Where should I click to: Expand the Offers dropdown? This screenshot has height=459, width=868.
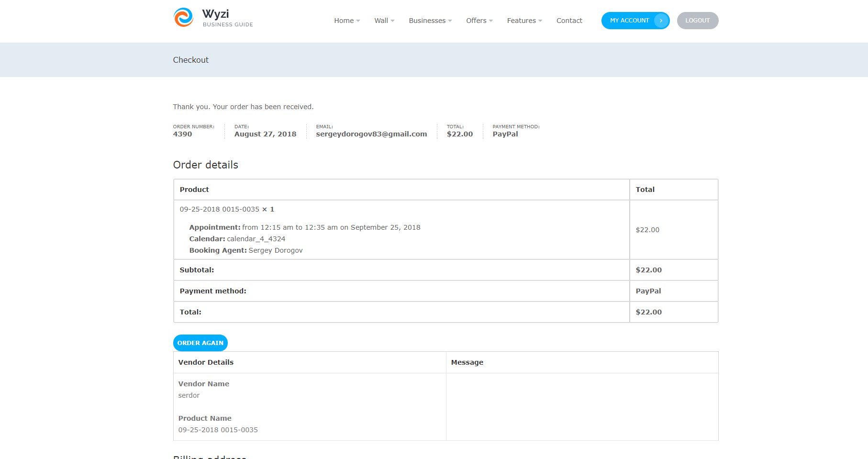tap(491, 21)
